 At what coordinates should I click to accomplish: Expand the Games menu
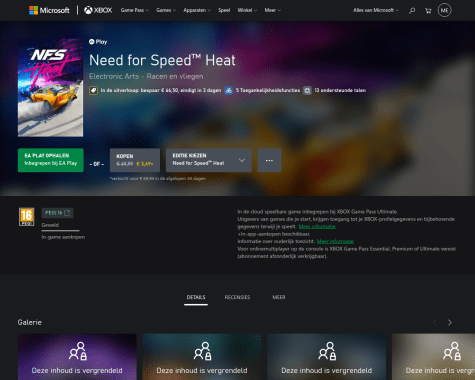[166, 10]
